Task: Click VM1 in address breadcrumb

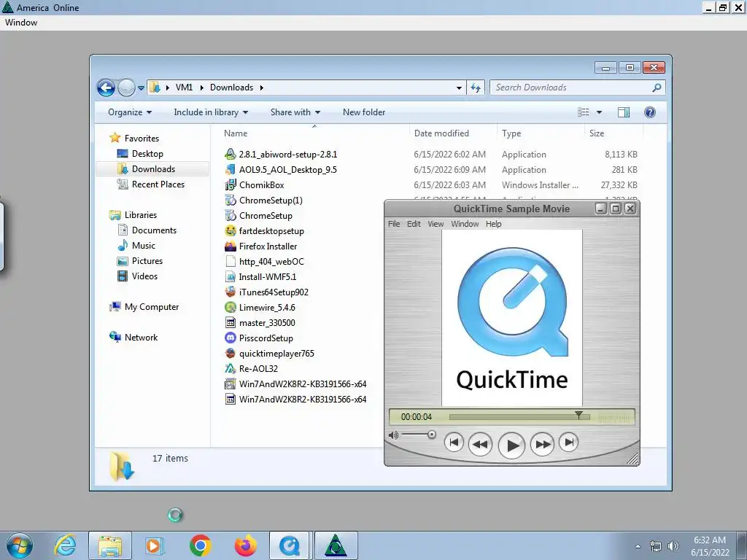Action: [x=184, y=87]
